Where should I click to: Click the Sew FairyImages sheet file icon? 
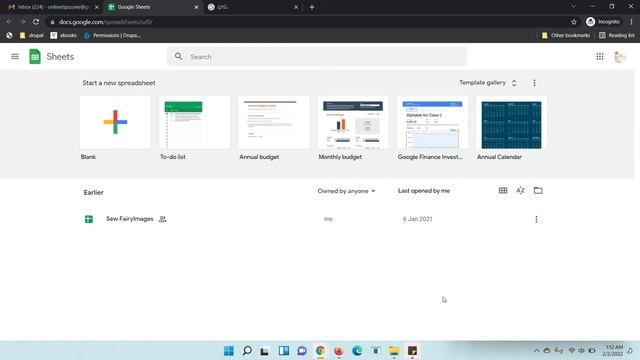(x=89, y=219)
